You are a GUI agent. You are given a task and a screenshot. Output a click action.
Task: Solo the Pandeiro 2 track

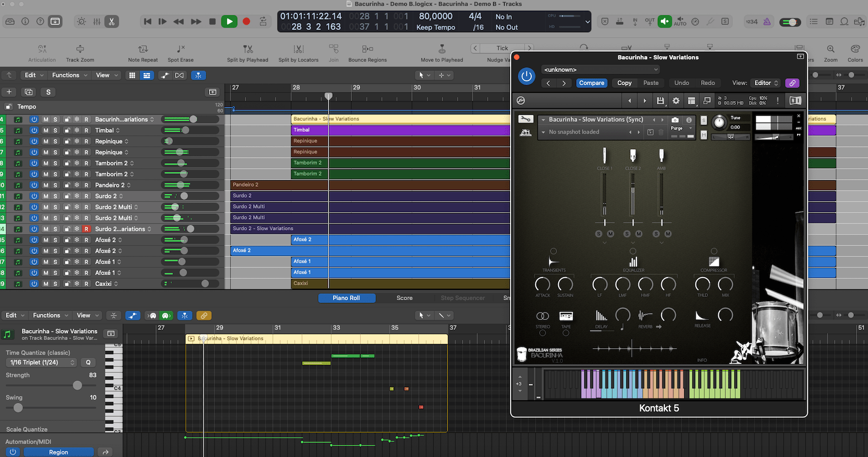coord(55,185)
